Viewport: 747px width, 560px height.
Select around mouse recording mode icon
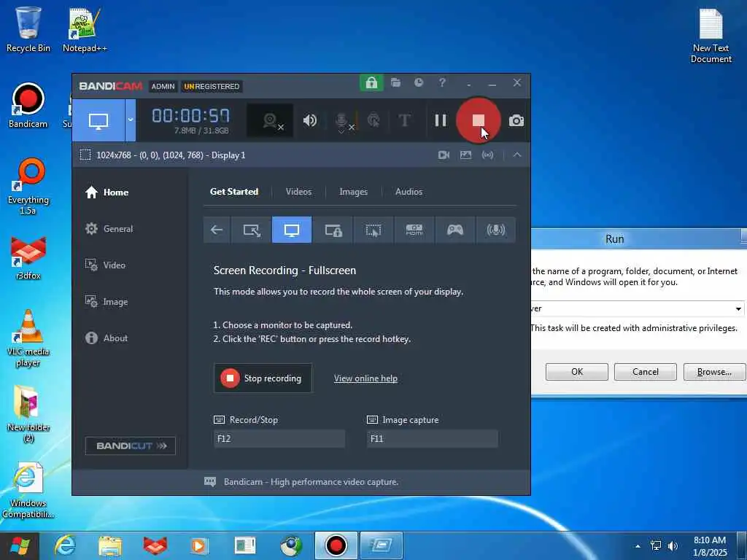coord(373,230)
